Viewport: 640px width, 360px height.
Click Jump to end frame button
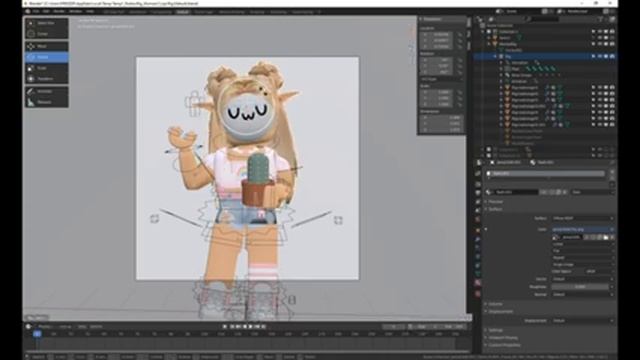263,327
